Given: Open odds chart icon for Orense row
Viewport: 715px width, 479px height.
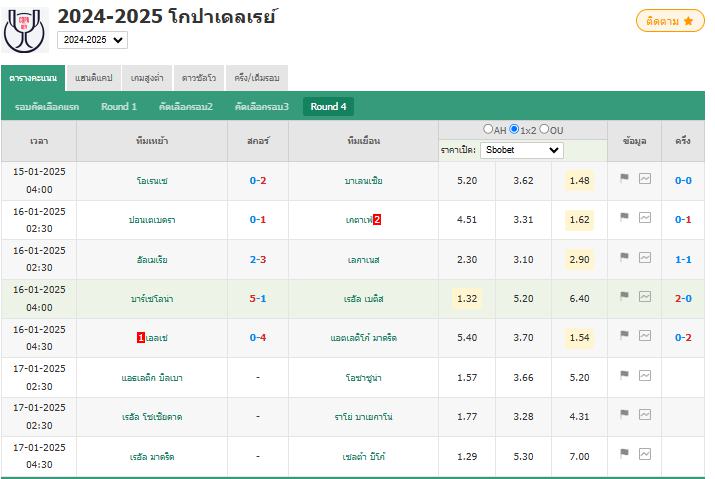Looking at the screenshot, I should pos(645,178).
